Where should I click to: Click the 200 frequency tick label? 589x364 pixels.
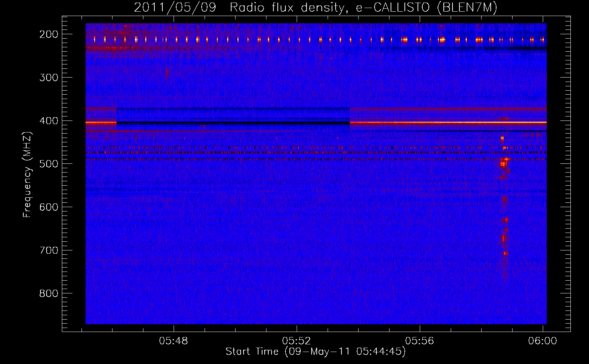click(49, 34)
